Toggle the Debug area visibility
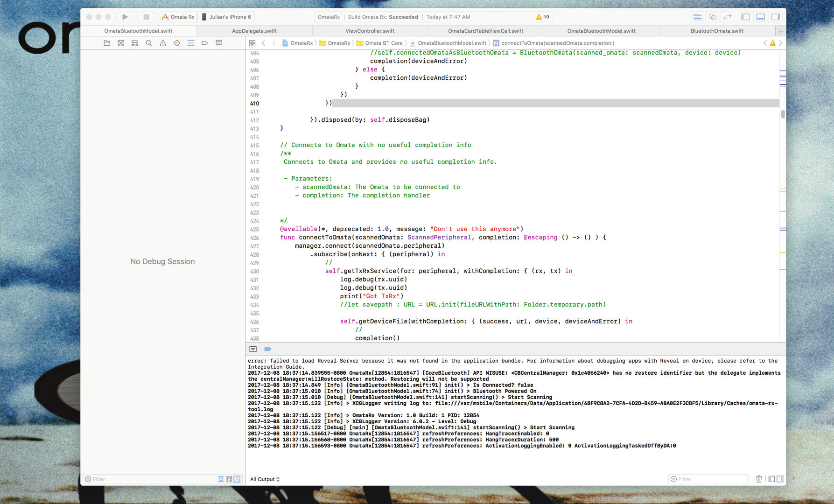 tap(761, 17)
